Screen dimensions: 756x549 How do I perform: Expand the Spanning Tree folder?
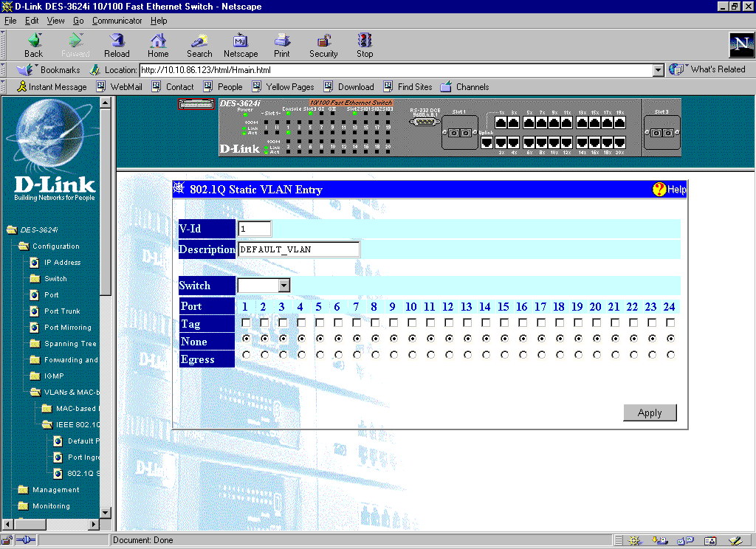[x=34, y=344]
